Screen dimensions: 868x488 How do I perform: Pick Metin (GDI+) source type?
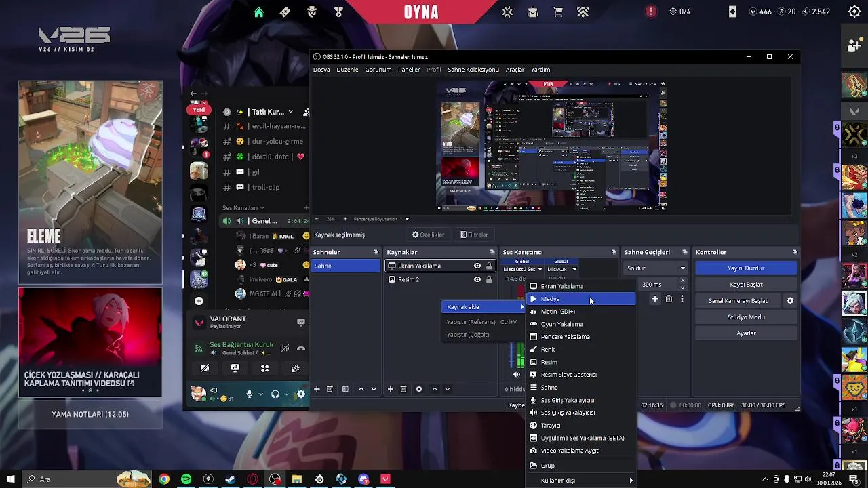tap(581, 312)
